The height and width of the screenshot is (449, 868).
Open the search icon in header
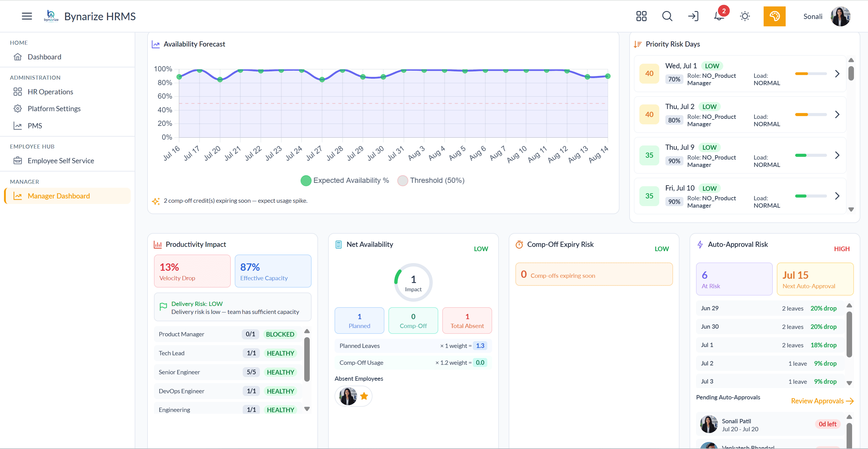click(667, 16)
